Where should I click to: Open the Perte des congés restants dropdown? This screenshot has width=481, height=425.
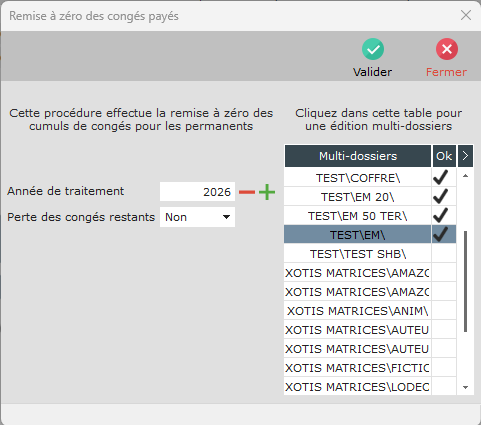(197, 217)
